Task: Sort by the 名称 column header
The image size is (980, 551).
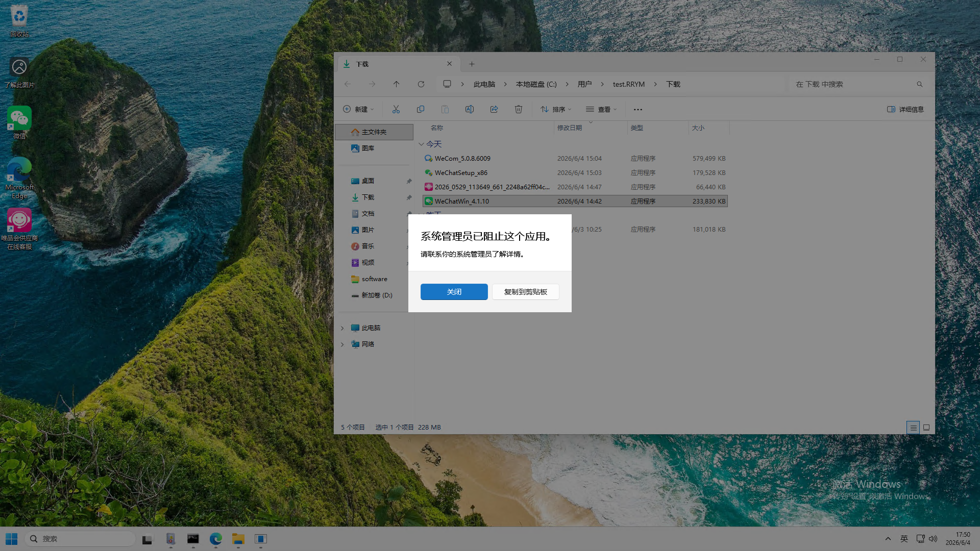Action: pyautogui.click(x=437, y=128)
